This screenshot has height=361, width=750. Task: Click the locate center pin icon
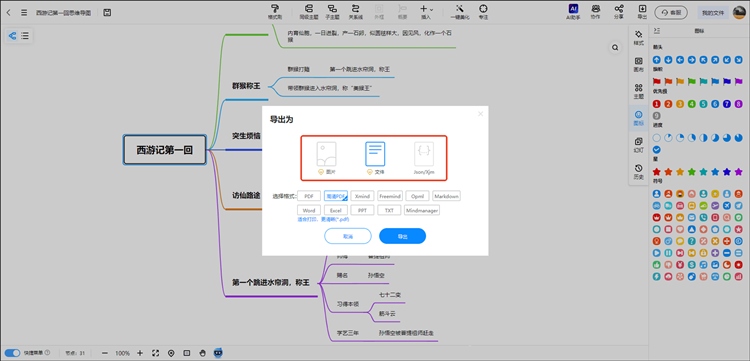[171, 353]
